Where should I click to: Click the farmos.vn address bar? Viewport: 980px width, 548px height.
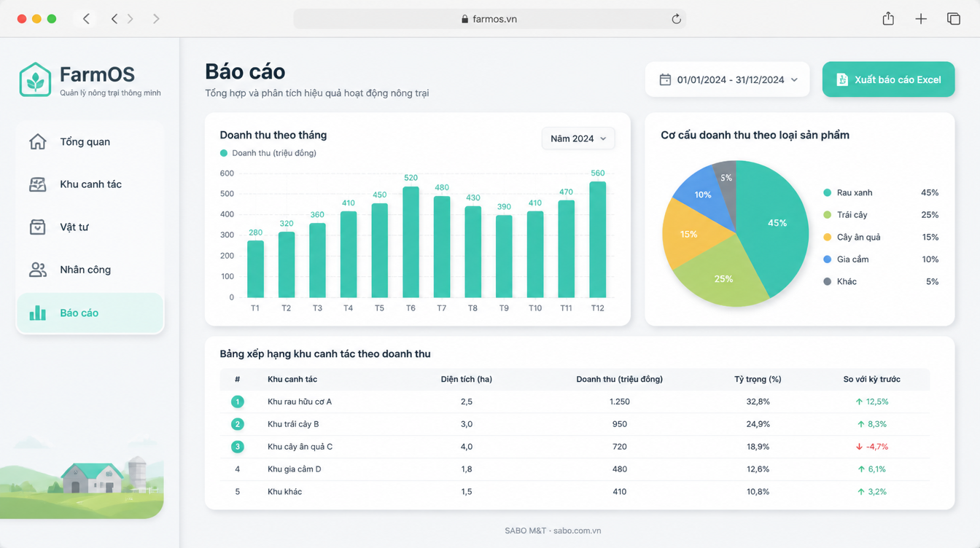(489, 19)
